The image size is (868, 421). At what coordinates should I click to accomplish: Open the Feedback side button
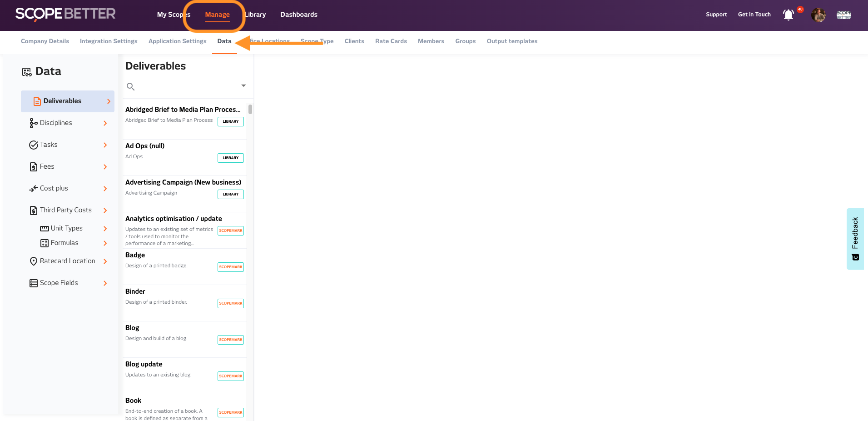click(x=855, y=239)
